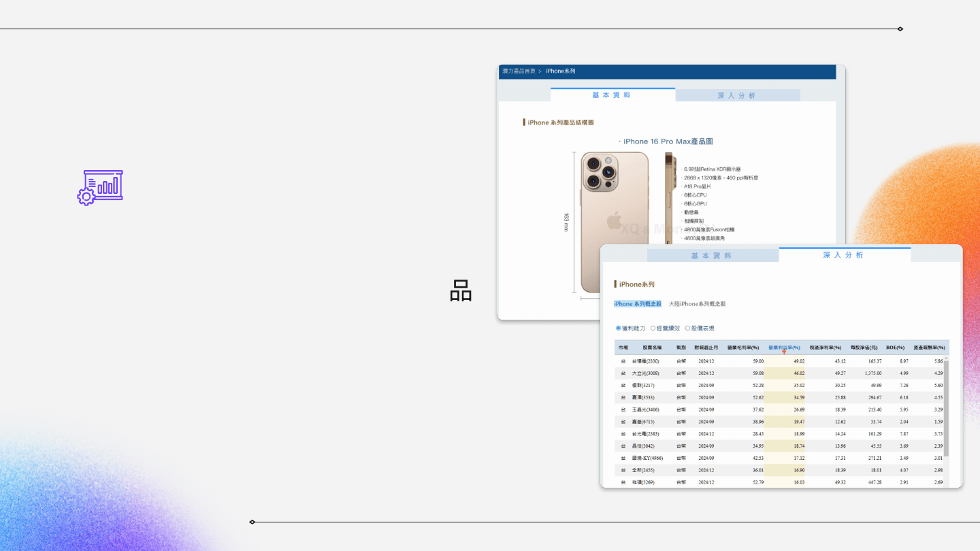The image size is (980, 551).
Task: Sort table by 營業毛利率(%) column header
Action: coord(743,348)
